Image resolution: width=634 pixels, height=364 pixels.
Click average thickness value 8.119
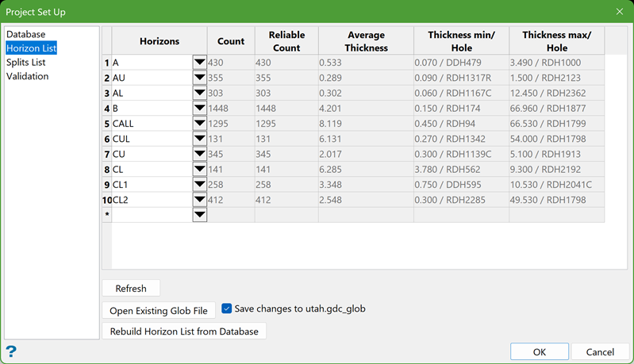tap(366, 124)
